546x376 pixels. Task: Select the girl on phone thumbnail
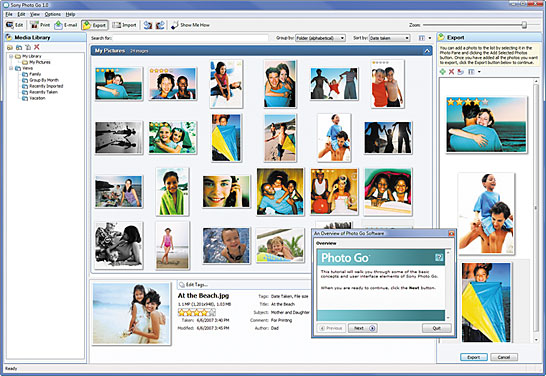pyautogui.click(x=226, y=191)
